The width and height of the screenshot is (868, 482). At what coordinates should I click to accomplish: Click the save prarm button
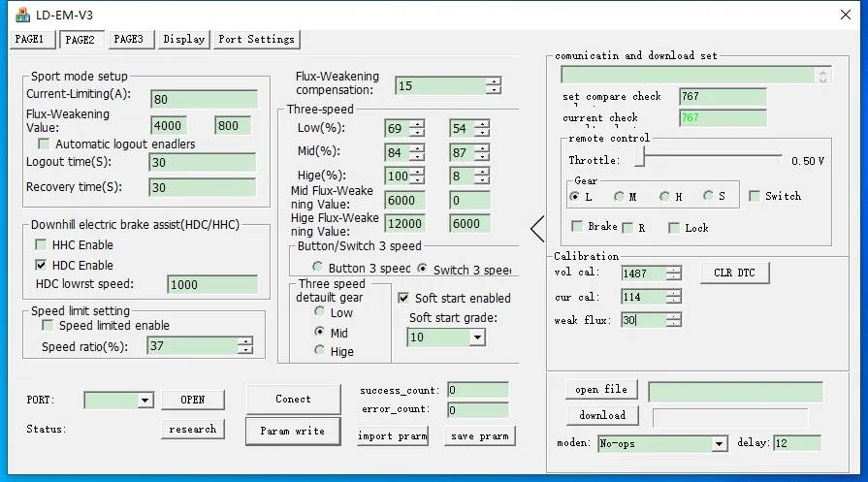click(480, 436)
